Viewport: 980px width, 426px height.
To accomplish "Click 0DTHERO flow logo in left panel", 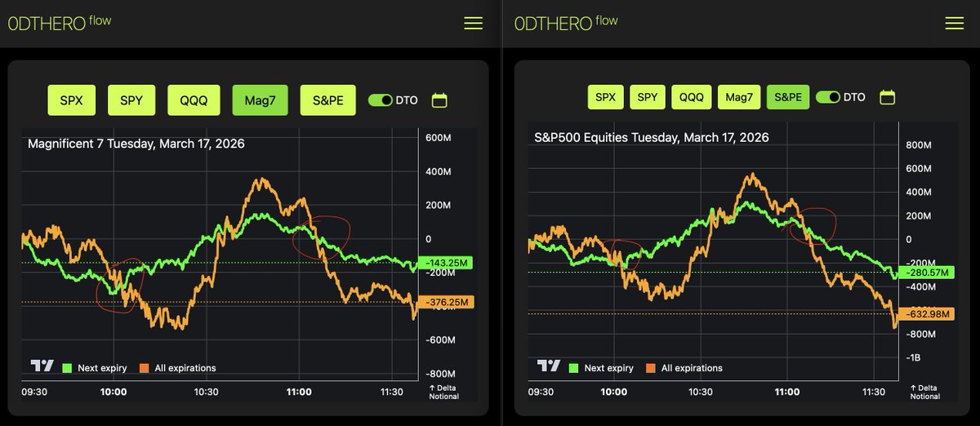I will tap(59, 22).
